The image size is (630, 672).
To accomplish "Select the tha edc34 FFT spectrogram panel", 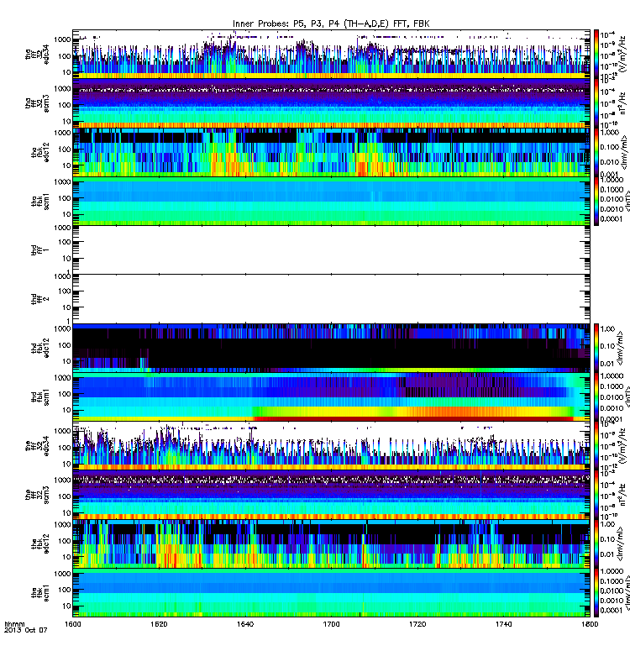I will (331, 54).
